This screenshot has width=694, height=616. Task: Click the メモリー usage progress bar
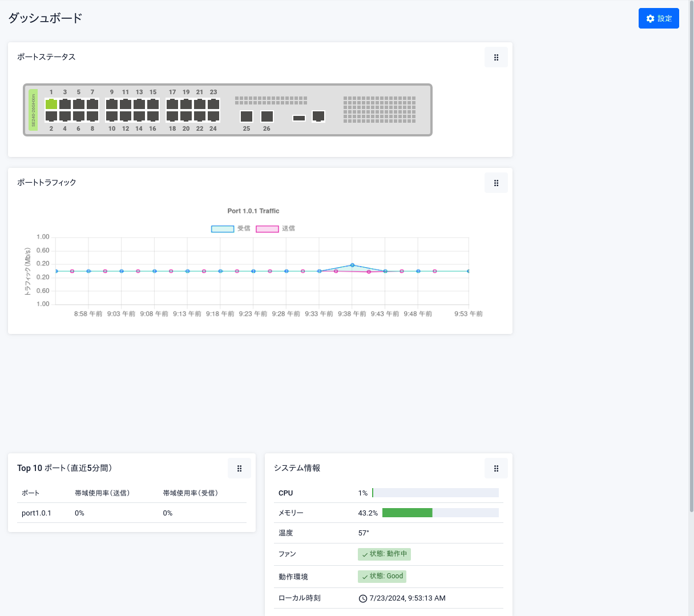[440, 513]
